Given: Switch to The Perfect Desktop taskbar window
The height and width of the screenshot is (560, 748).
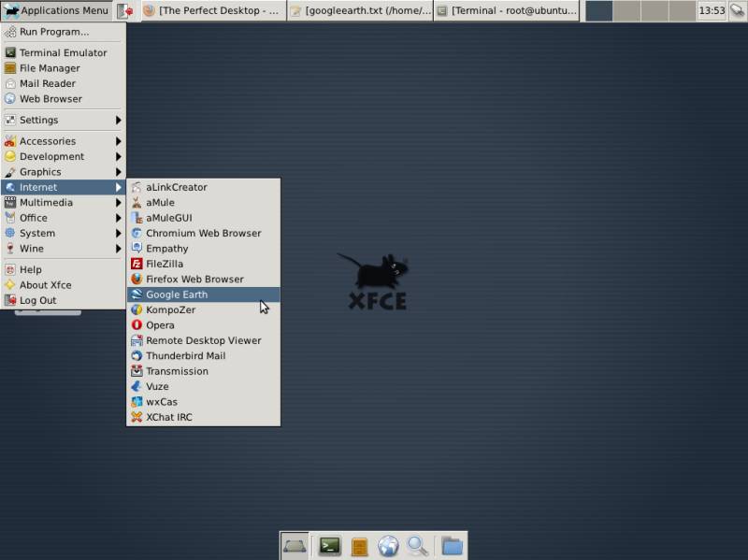Looking at the screenshot, I should (x=213, y=10).
